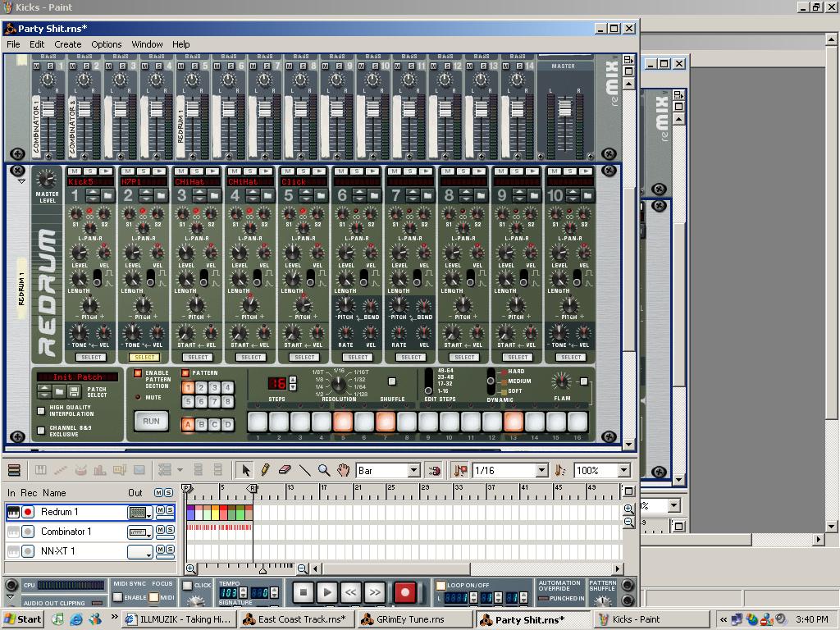The width and height of the screenshot is (840, 630).
Task: Arm the transport Record button
Action: [405, 592]
